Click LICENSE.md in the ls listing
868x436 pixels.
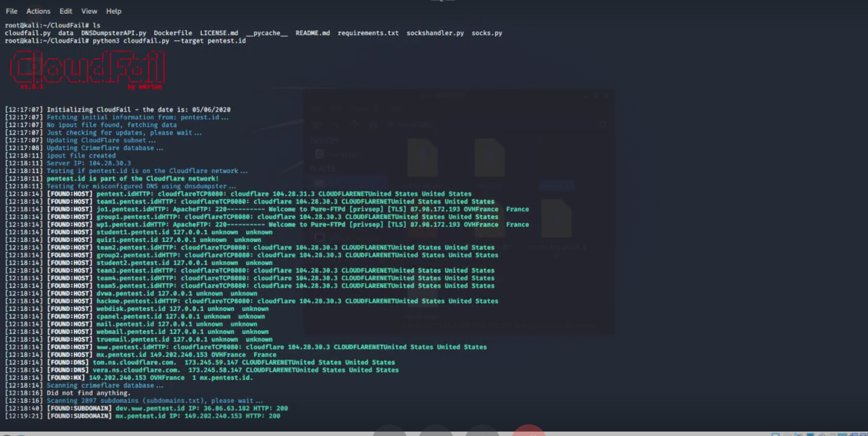click(219, 33)
